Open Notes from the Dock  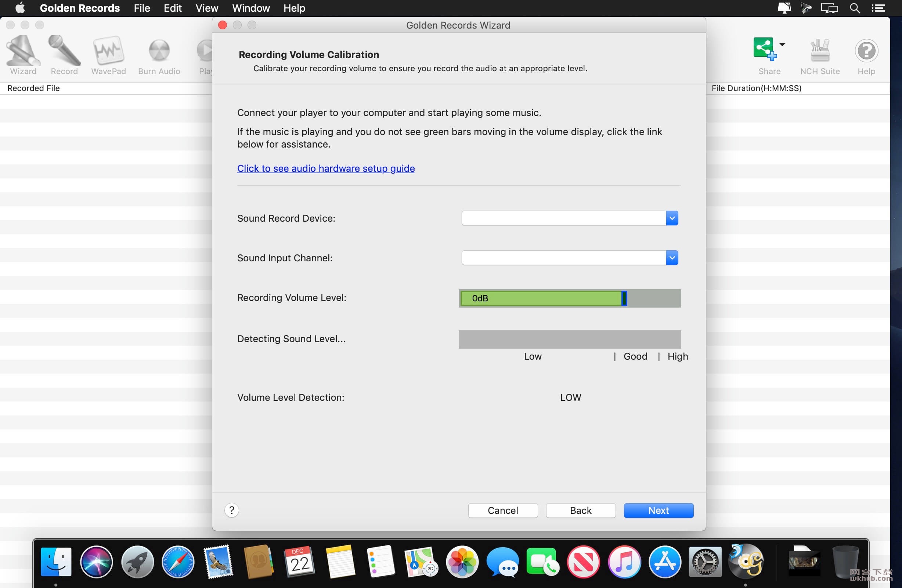[x=340, y=562]
